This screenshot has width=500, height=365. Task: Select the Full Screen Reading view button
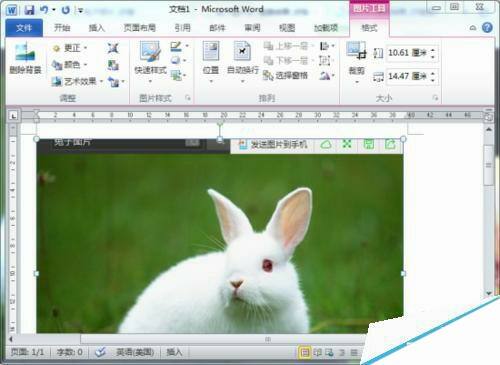(x=317, y=352)
